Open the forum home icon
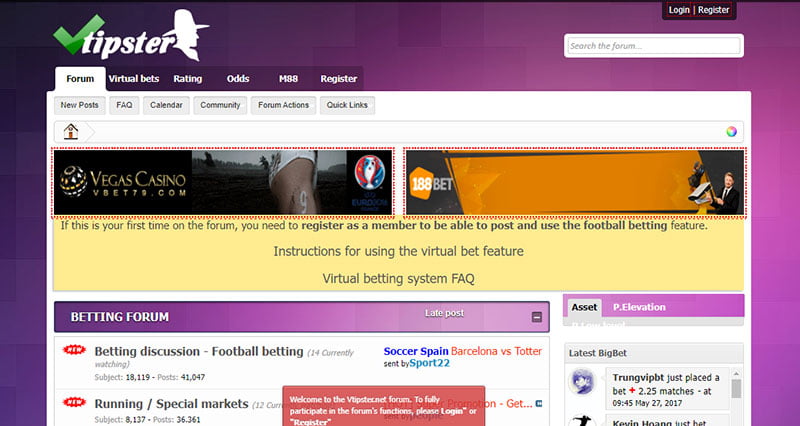Image resolution: width=800 pixels, height=426 pixels. [x=71, y=132]
